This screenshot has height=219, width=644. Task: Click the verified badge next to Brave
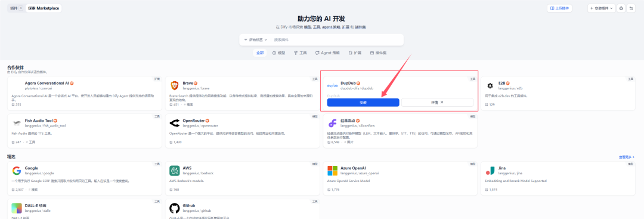tap(196, 83)
